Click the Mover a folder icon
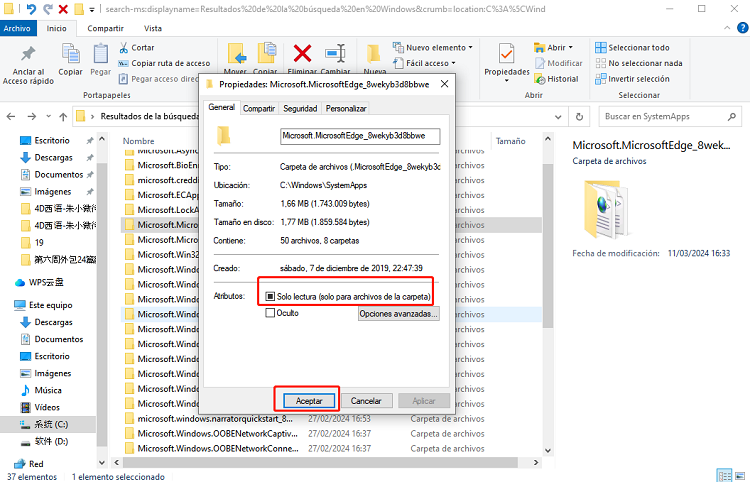 [x=236, y=54]
